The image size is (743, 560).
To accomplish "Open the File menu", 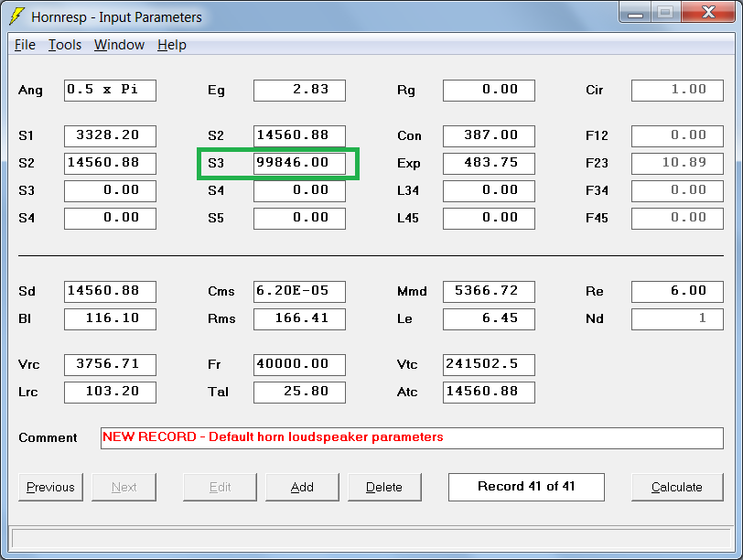I will pos(25,45).
